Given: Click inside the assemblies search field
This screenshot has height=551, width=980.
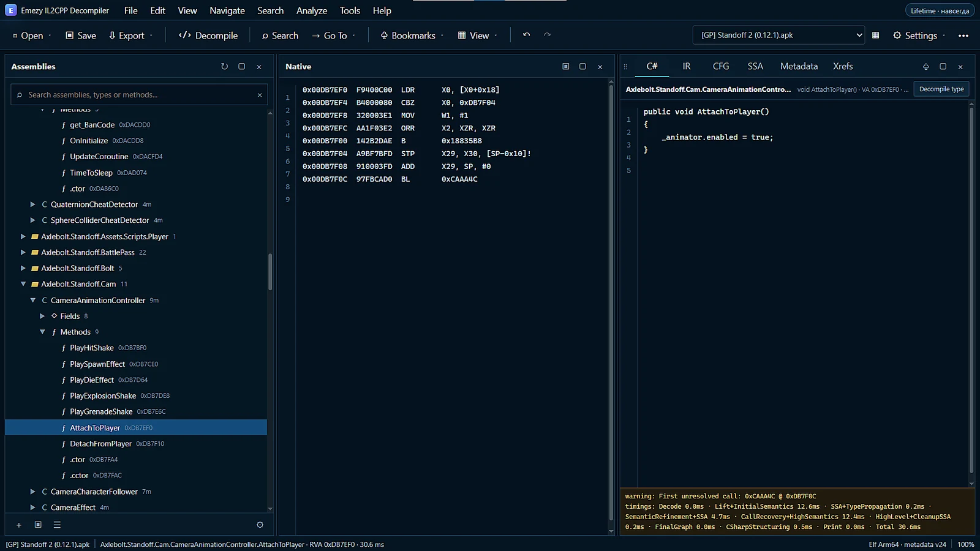Looking at the screenshot, I should pyautogui.click(x=139, y=95).
